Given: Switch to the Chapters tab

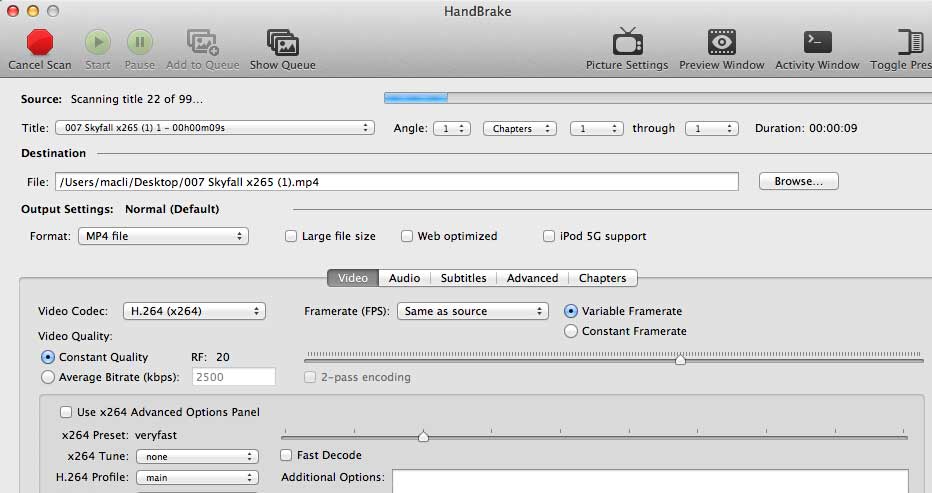Looking at the screenshot, I should [603, 278].
